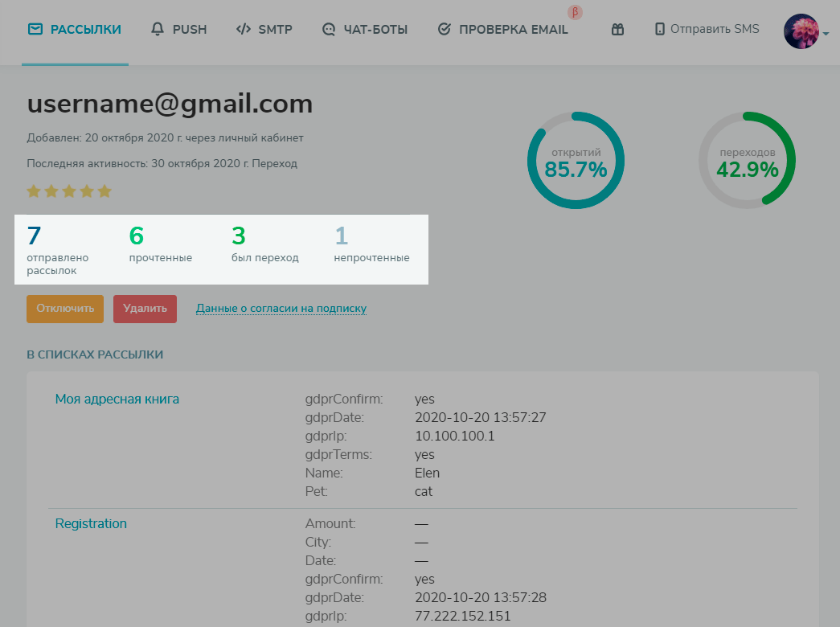Open the user avatar menu
Screen dimensions: 840x627
click(801, 31)
